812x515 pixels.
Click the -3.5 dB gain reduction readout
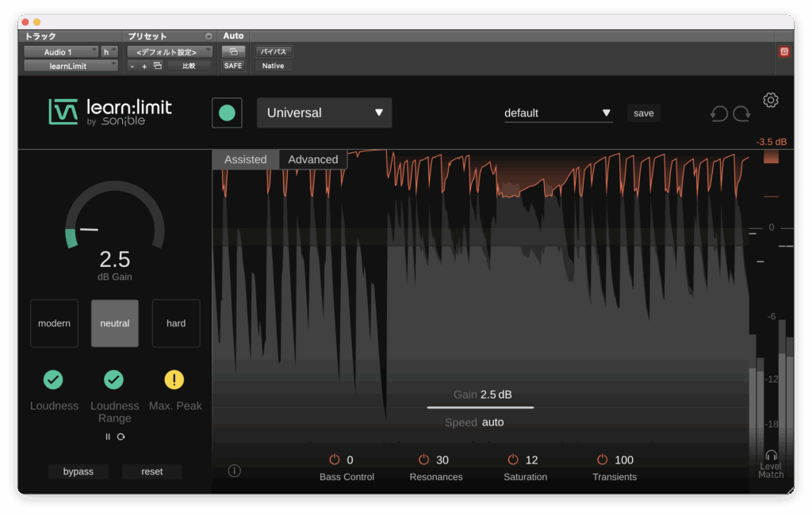pyautogui.click(x=771, y=142)
